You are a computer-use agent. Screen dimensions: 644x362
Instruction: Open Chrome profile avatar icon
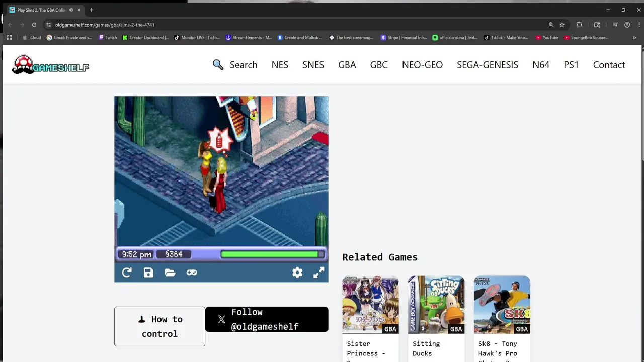pyautogui.click(x=627, y=25)
